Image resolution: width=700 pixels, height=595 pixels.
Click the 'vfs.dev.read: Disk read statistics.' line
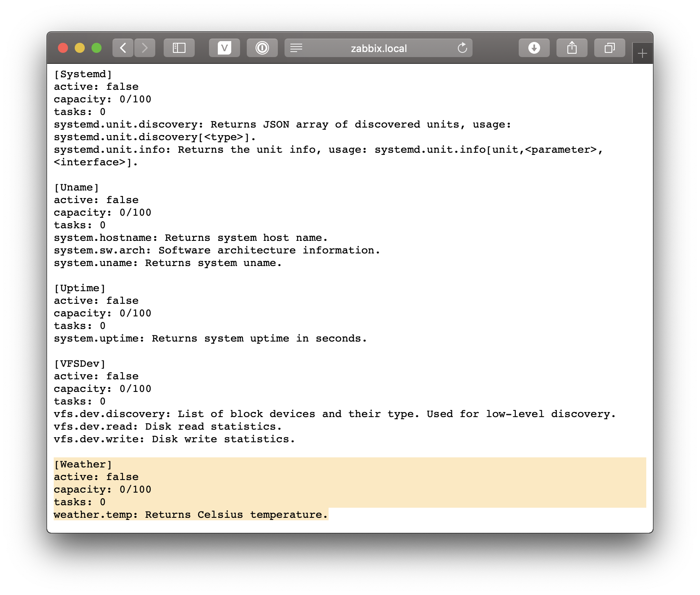pos(168,427)
